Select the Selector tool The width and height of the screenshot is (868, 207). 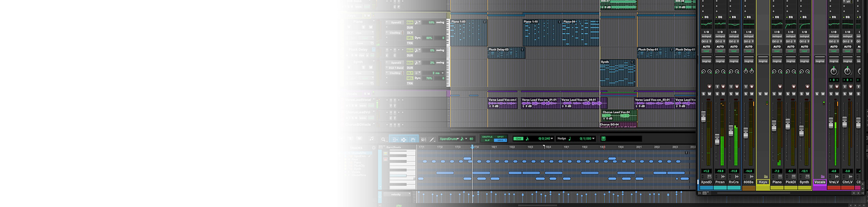pyautogui.click(x=404, y=140)
